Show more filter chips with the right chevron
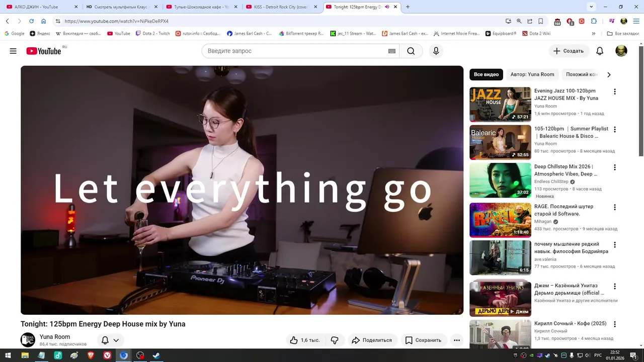This screenshot has height=362, width=644. [x=609, y=74]
